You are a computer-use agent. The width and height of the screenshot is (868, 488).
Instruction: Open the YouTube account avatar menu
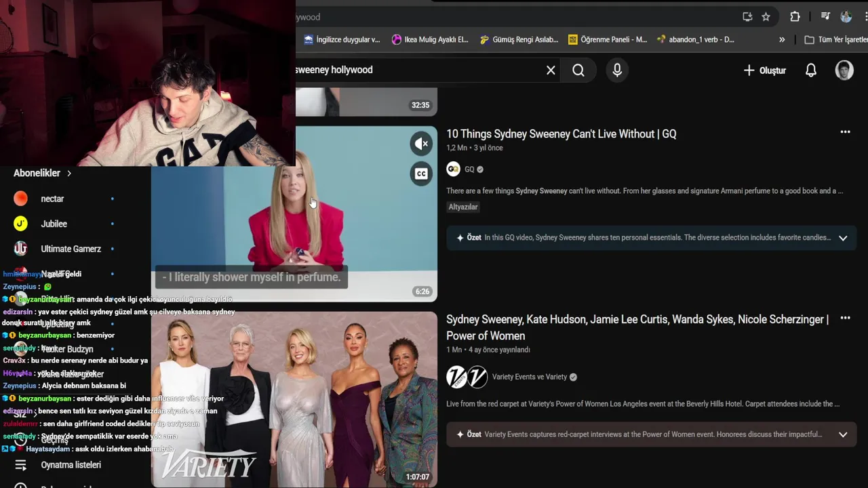click(844, 70)
